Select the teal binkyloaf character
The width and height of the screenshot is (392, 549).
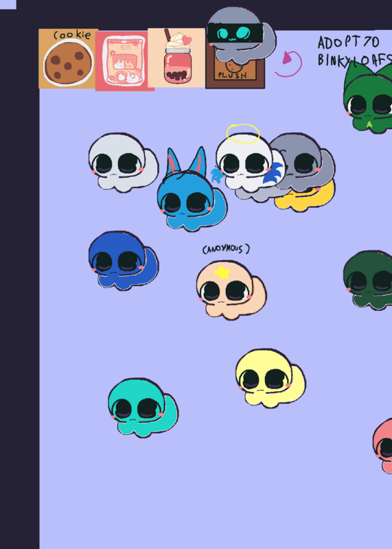143,408
